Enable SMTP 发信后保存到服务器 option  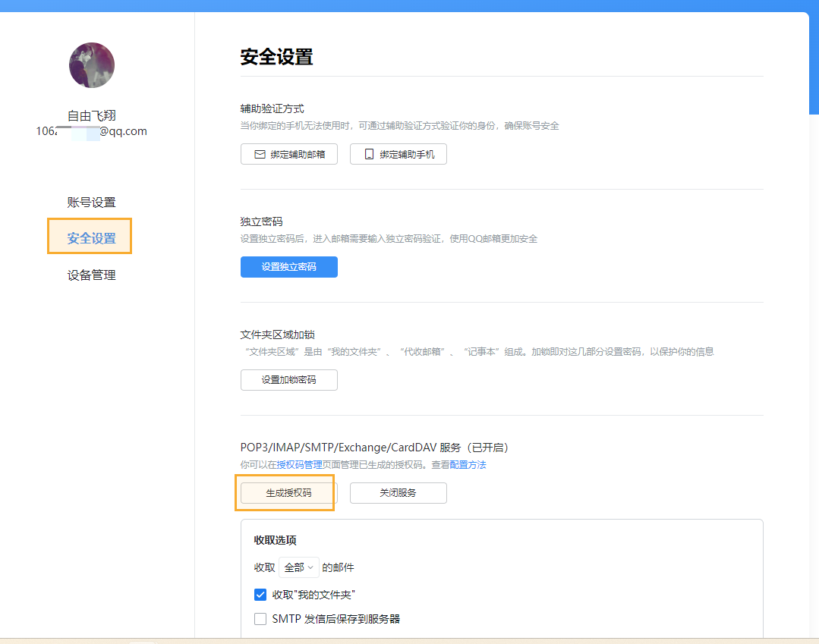coord(260,619)
